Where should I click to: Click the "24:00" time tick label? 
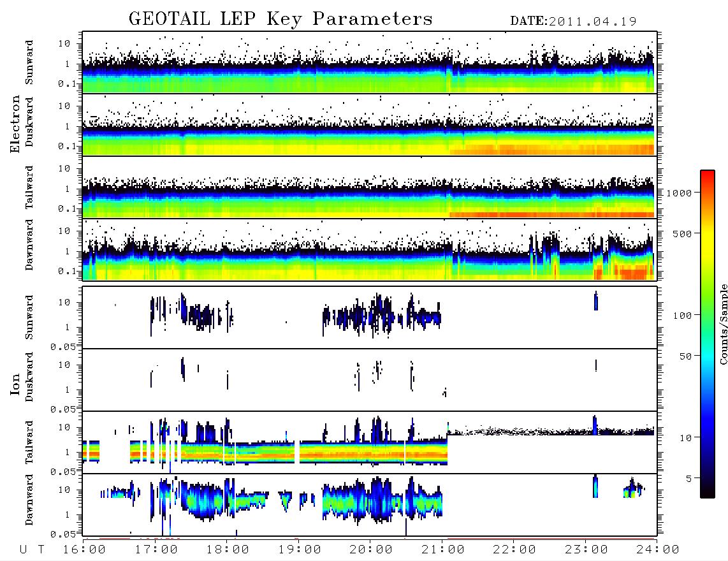point(658,550)
